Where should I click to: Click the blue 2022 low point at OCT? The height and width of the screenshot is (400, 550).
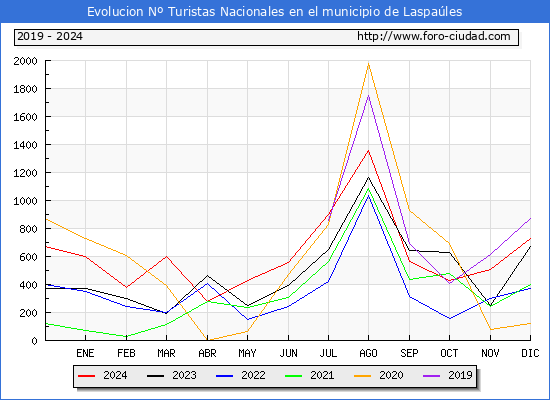pyautogui.click(x=449, y=319)
